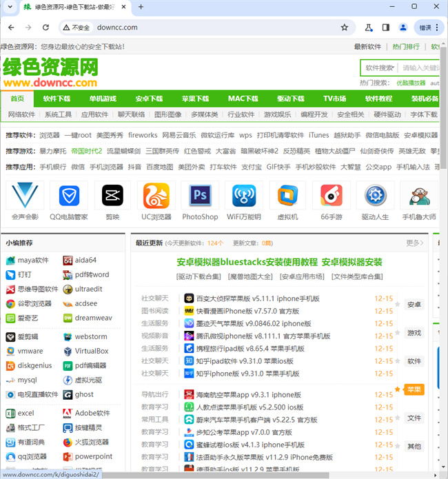
Task: Click the QQ电脑管家 shield icon
Action: pos(68,196)
